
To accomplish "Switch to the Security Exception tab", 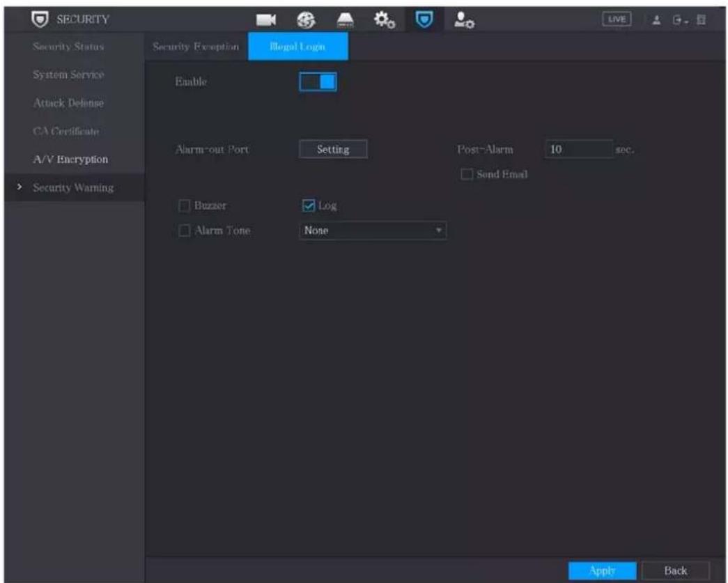I will click(x=196, y=47).
